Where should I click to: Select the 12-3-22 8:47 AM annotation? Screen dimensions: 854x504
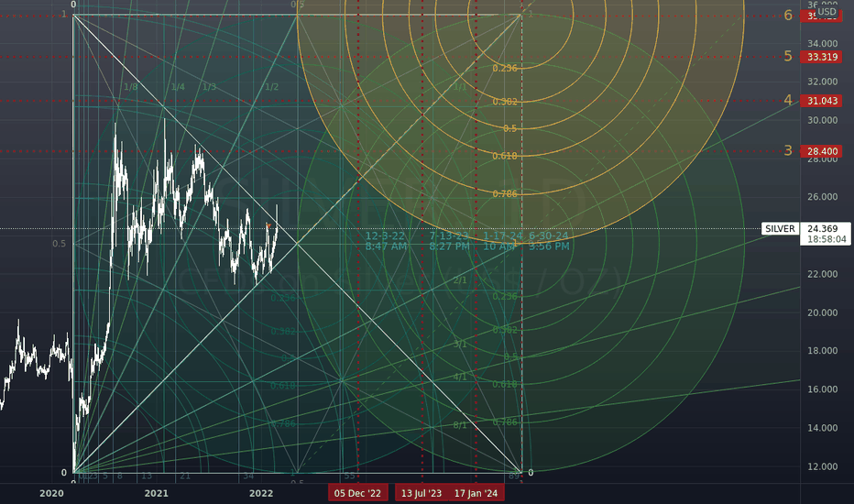(386, 241)
